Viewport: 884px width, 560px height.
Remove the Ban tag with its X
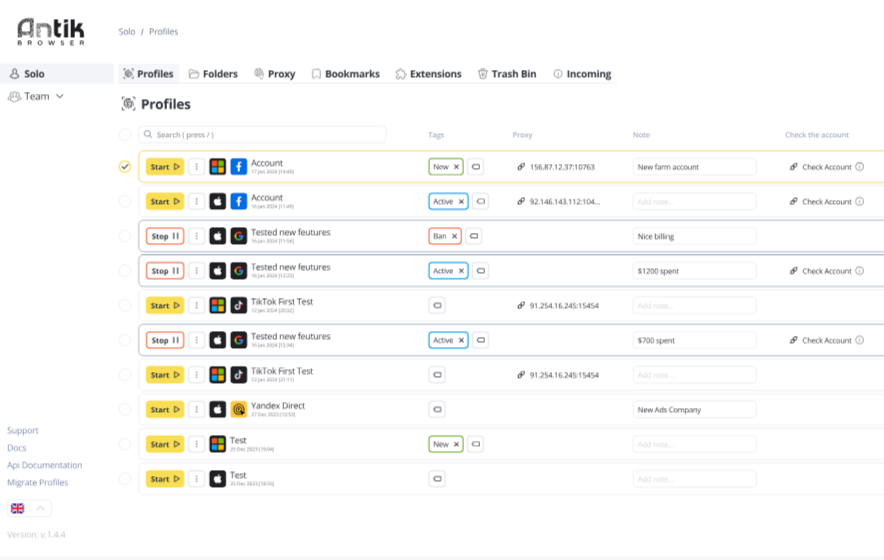point(454,237)
